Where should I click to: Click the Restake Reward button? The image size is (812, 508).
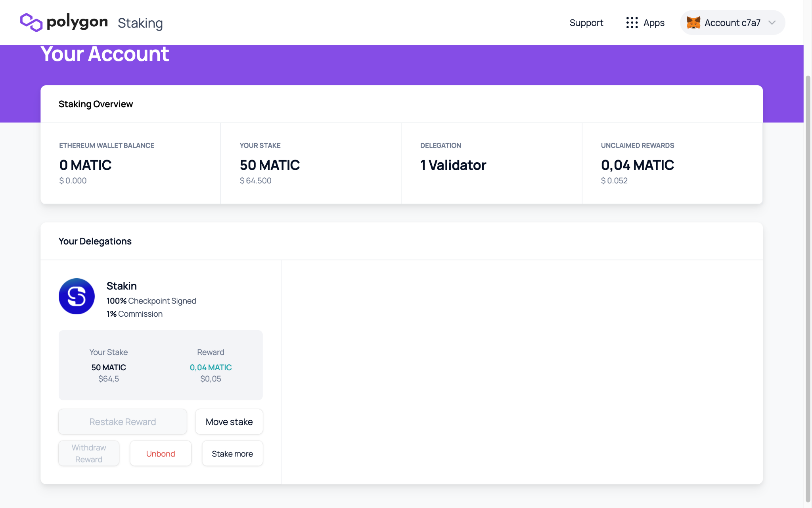point(123,421)
